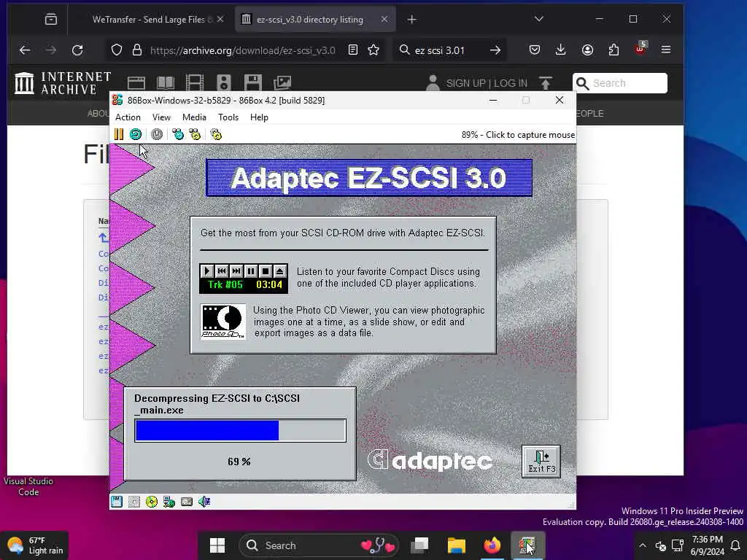The height and width of the screenshot is (560, 747).
Task: Click '89% - Click to capture mouse' text
Action: (518, 135)
